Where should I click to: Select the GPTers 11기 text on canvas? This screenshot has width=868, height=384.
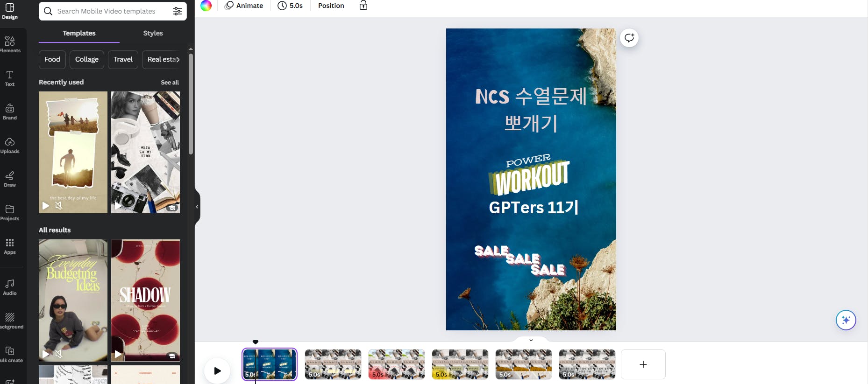pos(534,207)
